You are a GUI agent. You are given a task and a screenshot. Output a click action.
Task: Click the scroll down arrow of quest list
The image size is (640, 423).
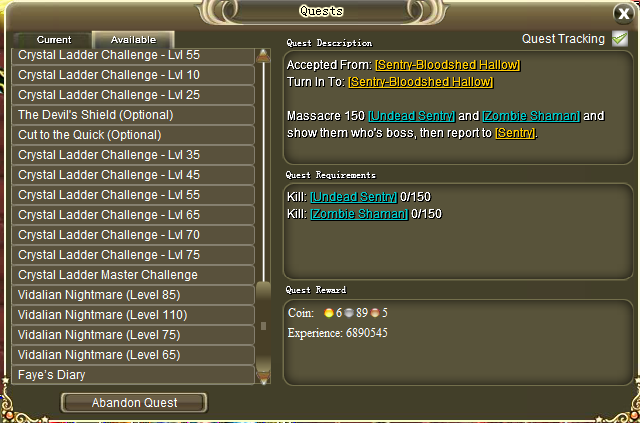point(263,377)
